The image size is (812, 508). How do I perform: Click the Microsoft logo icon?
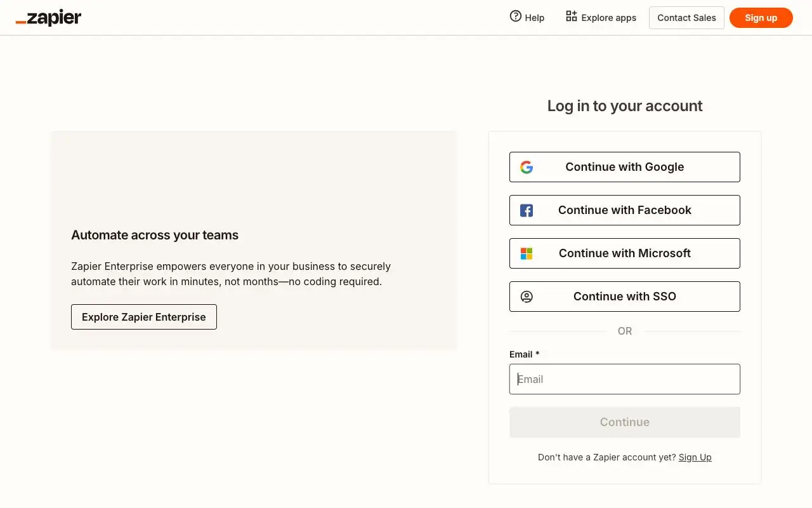(527, 253)
